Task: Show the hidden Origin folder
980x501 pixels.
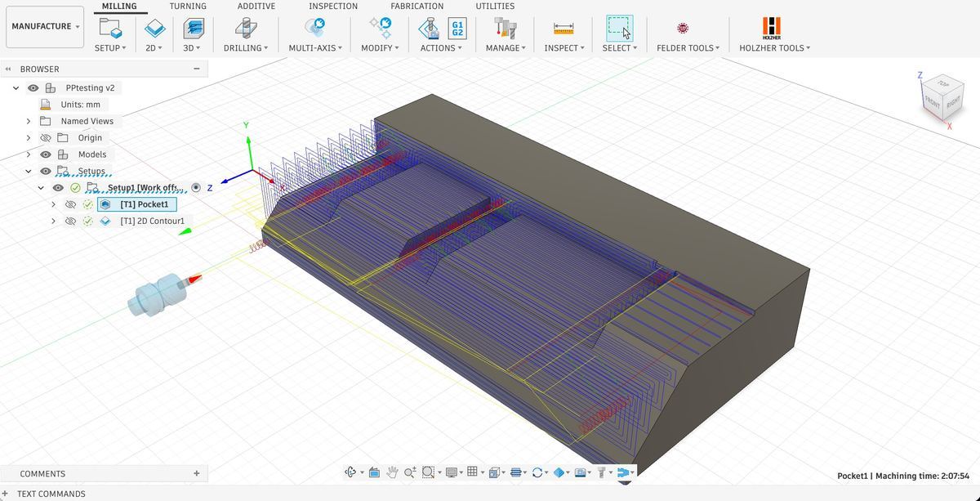Action: tap(46, 137)
